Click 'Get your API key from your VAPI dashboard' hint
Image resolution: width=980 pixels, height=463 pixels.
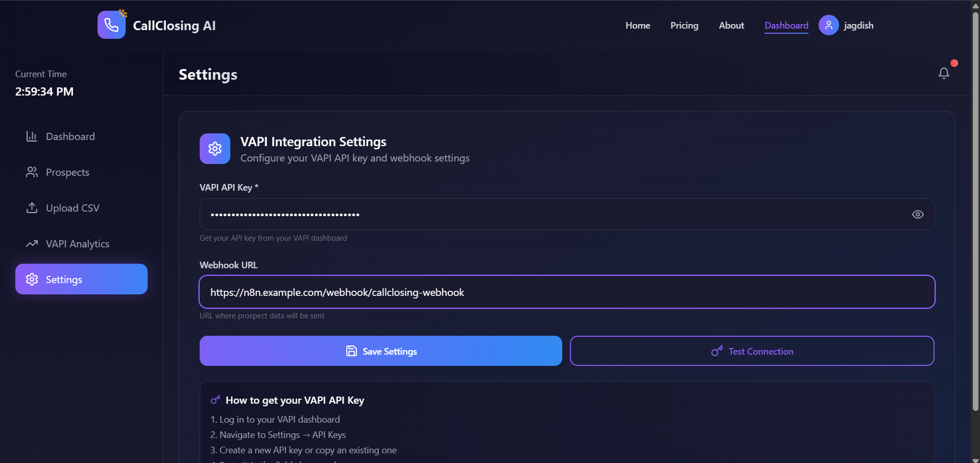(273, 238)
